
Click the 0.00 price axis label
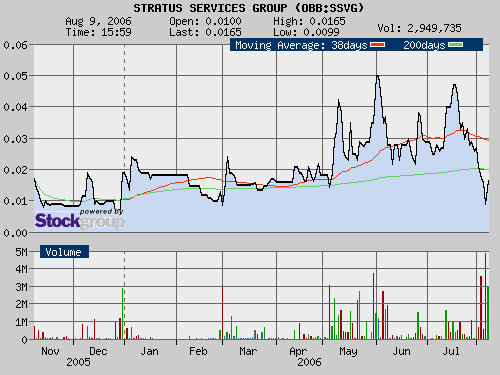coord(15,233)
